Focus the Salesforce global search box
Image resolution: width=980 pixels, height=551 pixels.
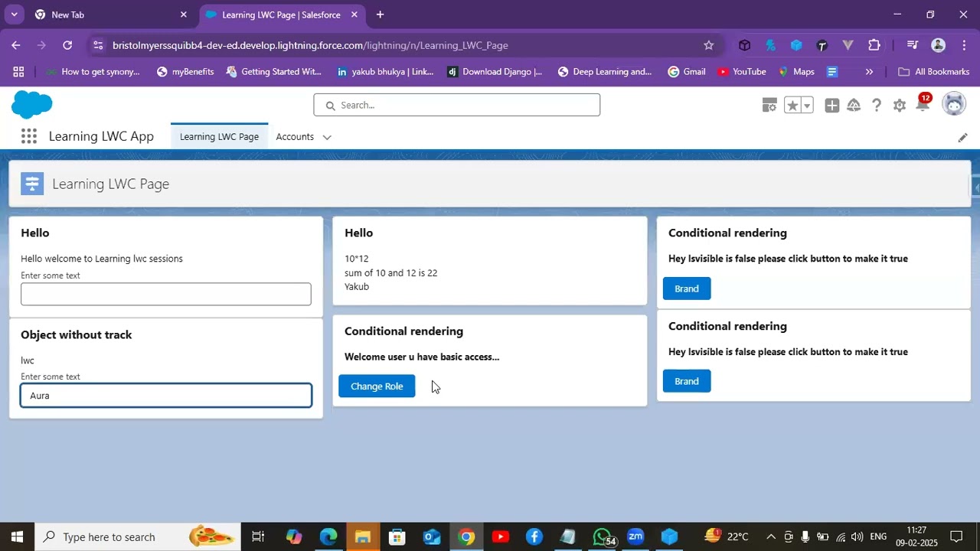[456, 105]
